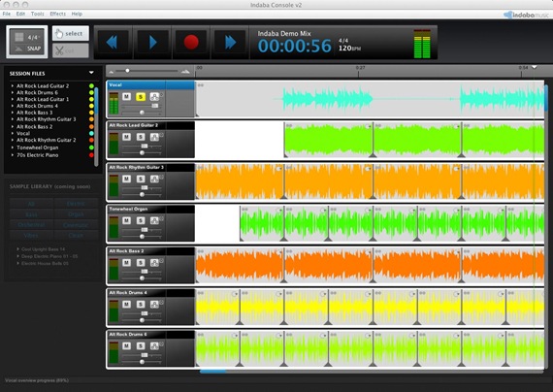Expand Tonewheel Organ session file
Viewport: 553px width, 392px height.
13,147
